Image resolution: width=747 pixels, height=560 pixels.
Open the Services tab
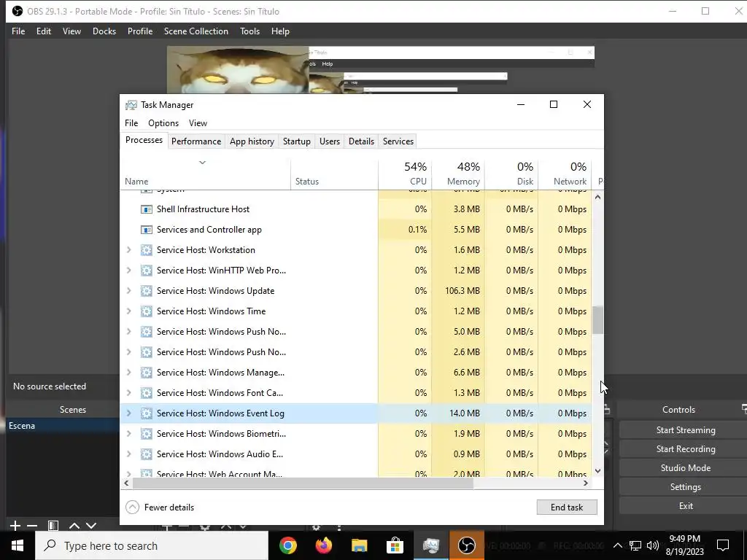pyautogui.click(x=398, y=141)
